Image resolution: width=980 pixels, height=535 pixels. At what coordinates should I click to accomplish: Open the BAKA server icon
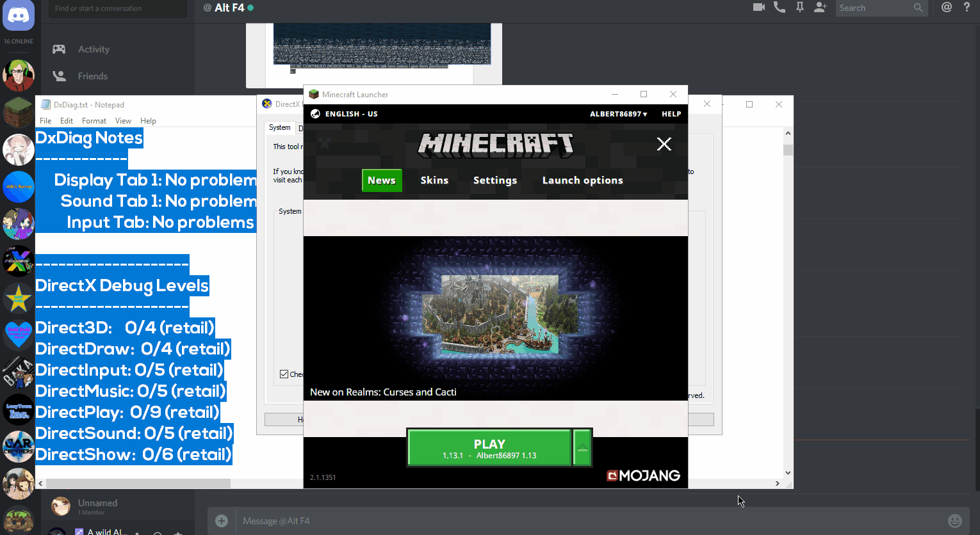(x=19, y=372)
